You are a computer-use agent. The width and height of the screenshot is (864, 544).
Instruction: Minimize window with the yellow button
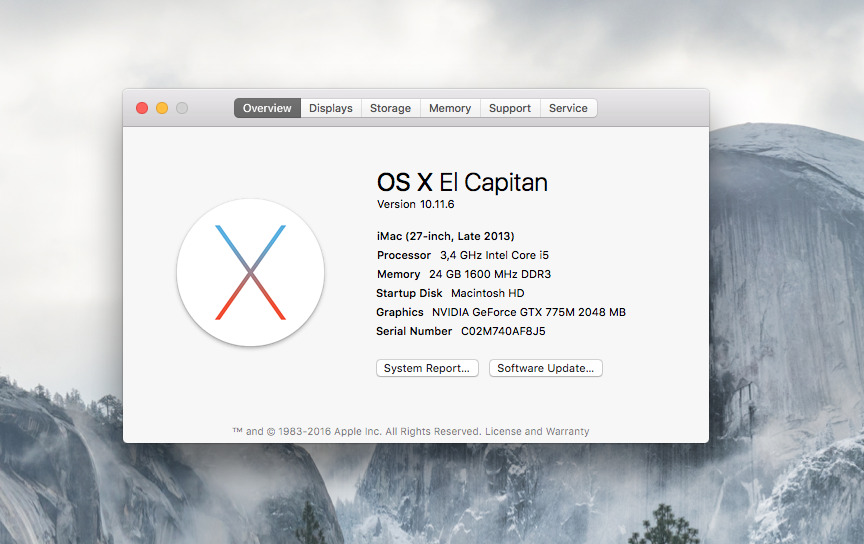click(162, 108)
